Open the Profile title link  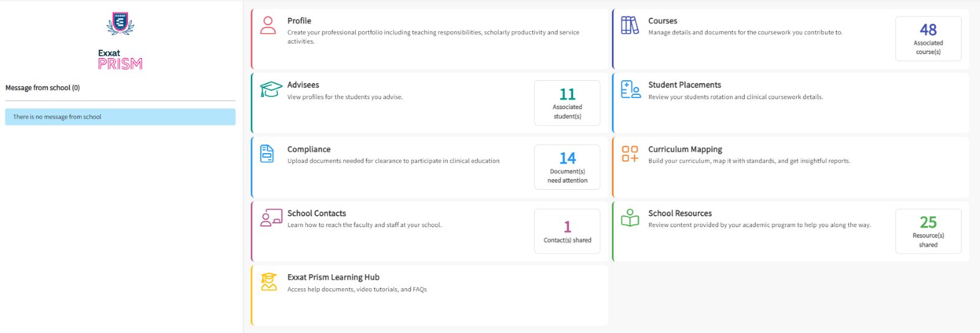299,21
